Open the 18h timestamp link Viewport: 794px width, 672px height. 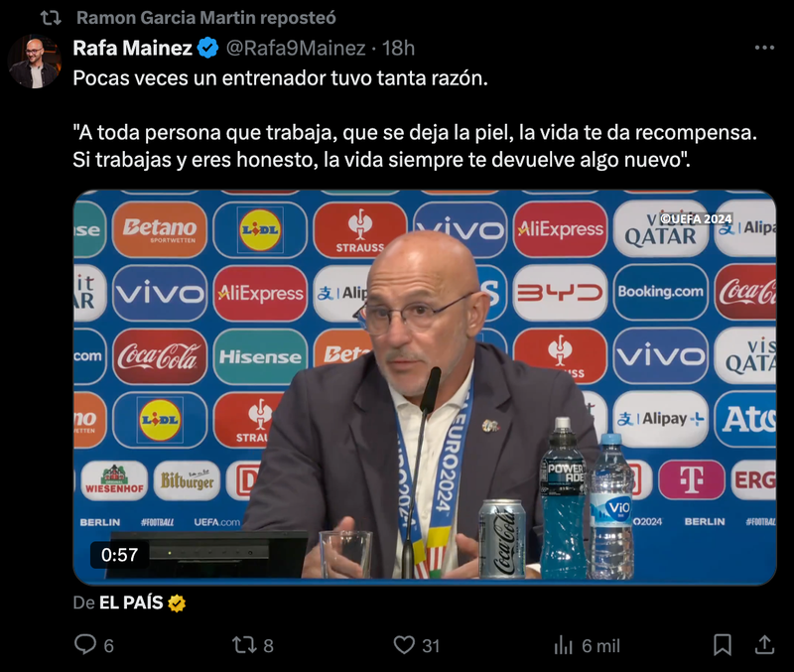(398, 48)
